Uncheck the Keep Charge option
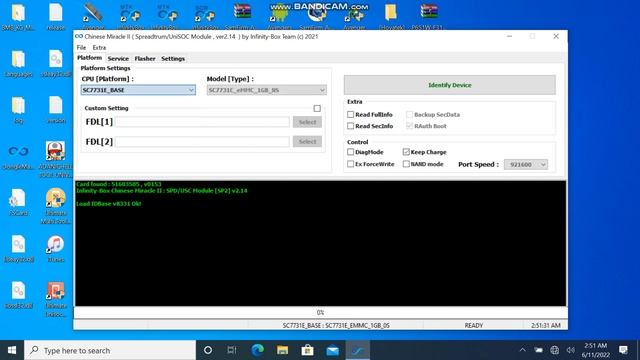The image size is (640, 360). (x=406, y=152)
